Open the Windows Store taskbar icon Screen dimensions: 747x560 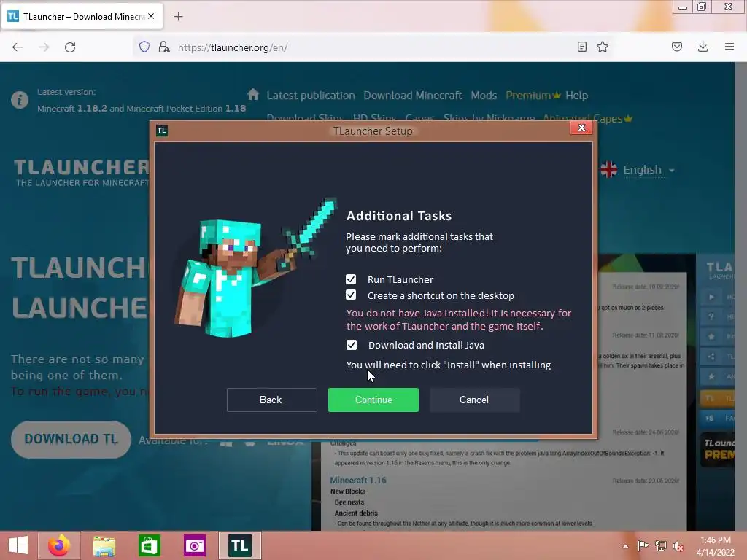point(149,545)
